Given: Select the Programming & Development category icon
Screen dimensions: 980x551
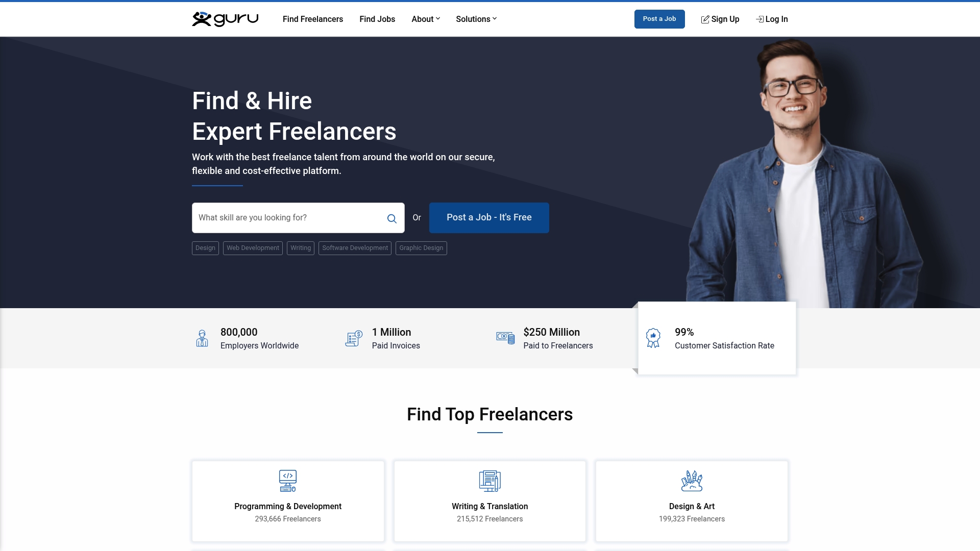Looking at the screenshot, I should [x=288, y=480].
